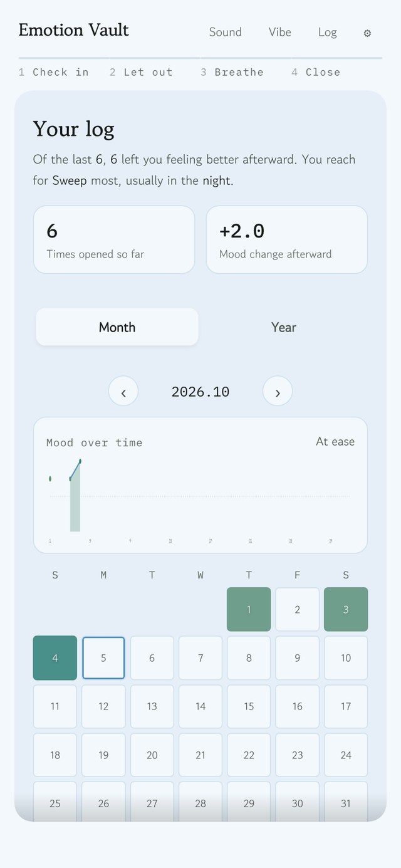Open the Vibe menu
Image resolution: width=401 pixels, height=868 pixels.
[x=280, y=32]
